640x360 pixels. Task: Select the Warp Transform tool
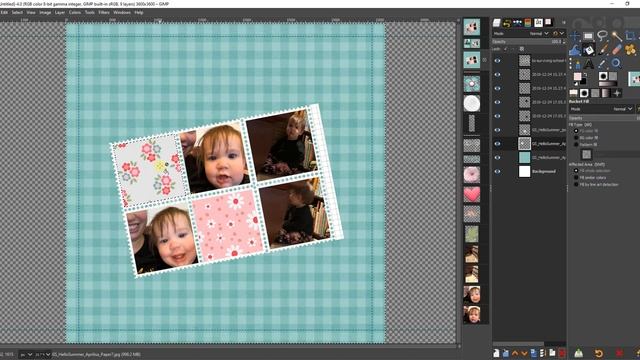575,50
